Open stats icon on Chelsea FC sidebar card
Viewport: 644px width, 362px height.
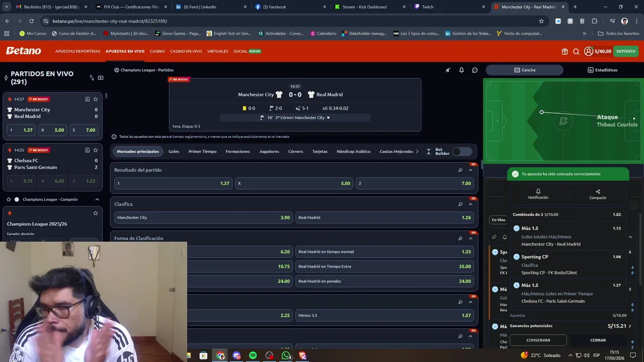(x=88, y=150)
